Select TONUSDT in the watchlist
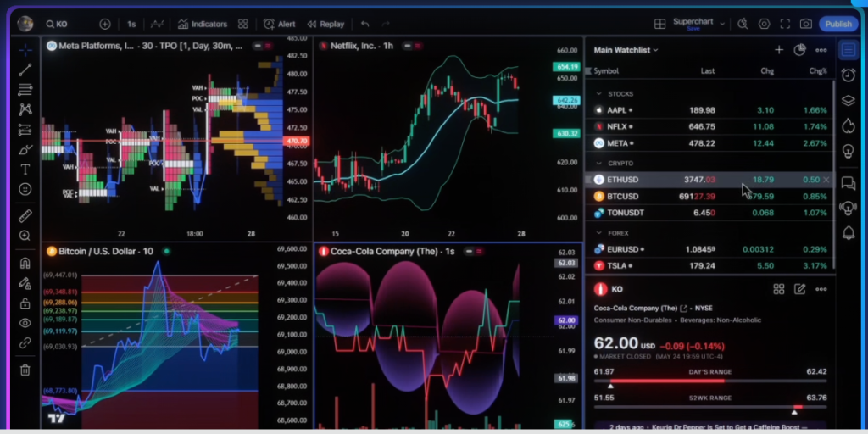Screen dimensions: 868x434 [x=710, y=213]
